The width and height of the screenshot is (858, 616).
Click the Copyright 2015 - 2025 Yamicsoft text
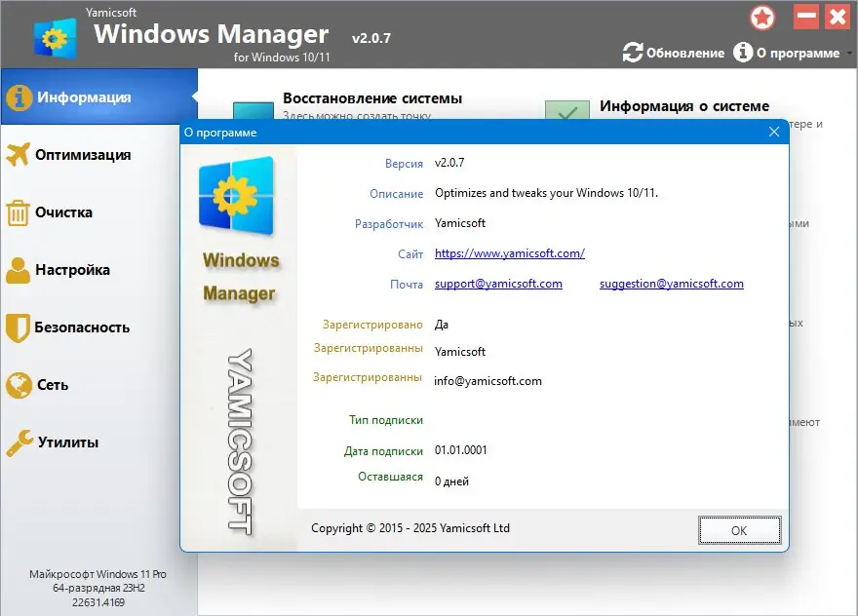pos(410,528)
